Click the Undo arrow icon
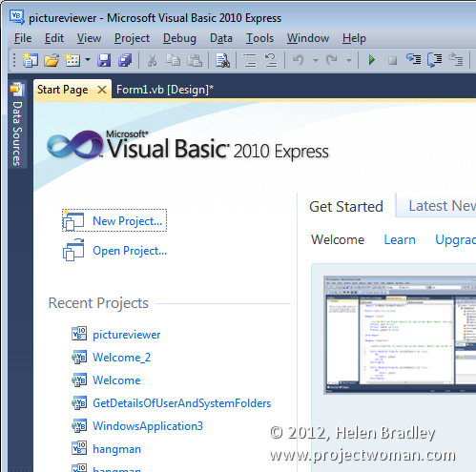The image size is (476, 472). click(299, 60)
